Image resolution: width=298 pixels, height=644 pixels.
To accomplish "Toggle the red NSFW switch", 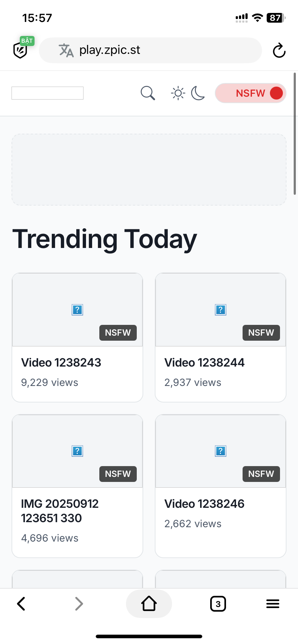I will (x=250, y=93).
